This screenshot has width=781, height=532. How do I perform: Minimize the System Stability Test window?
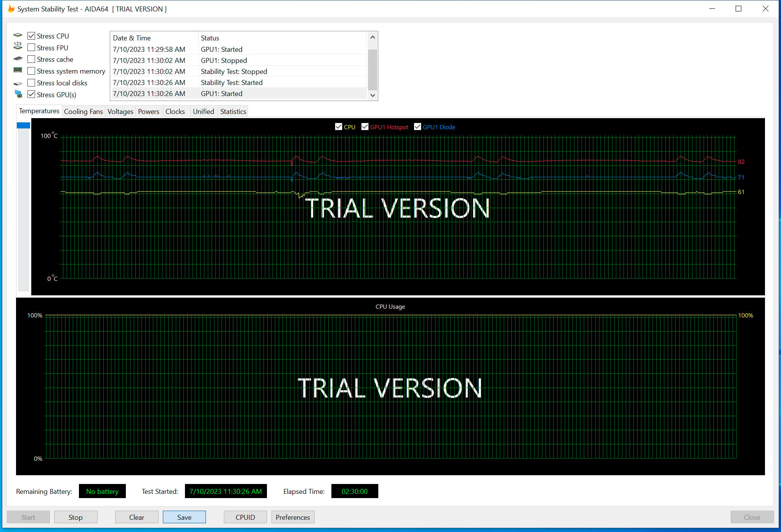click(712, 9)
